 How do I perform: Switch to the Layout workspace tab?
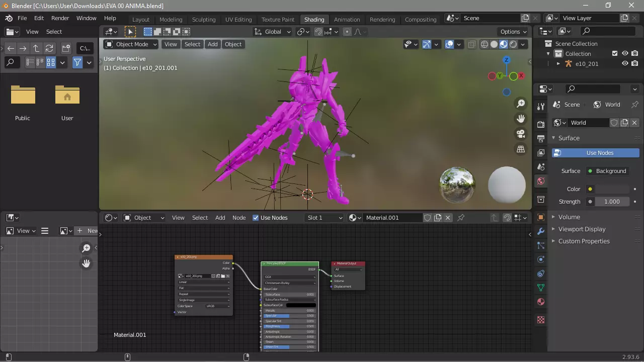coord(141,20)
